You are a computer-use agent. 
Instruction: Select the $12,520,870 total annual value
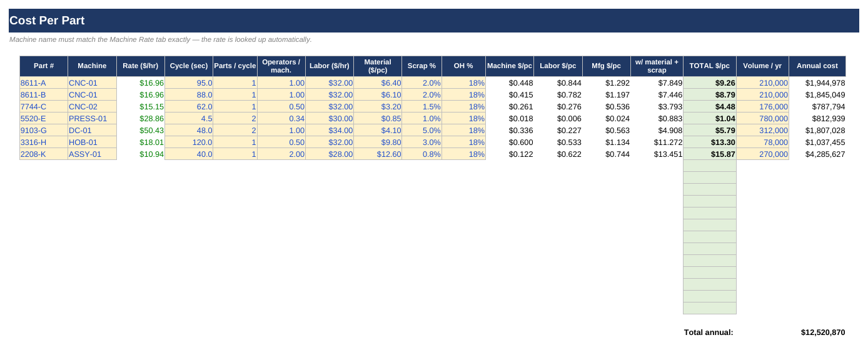pyautogui.click(x=823, y=332)
